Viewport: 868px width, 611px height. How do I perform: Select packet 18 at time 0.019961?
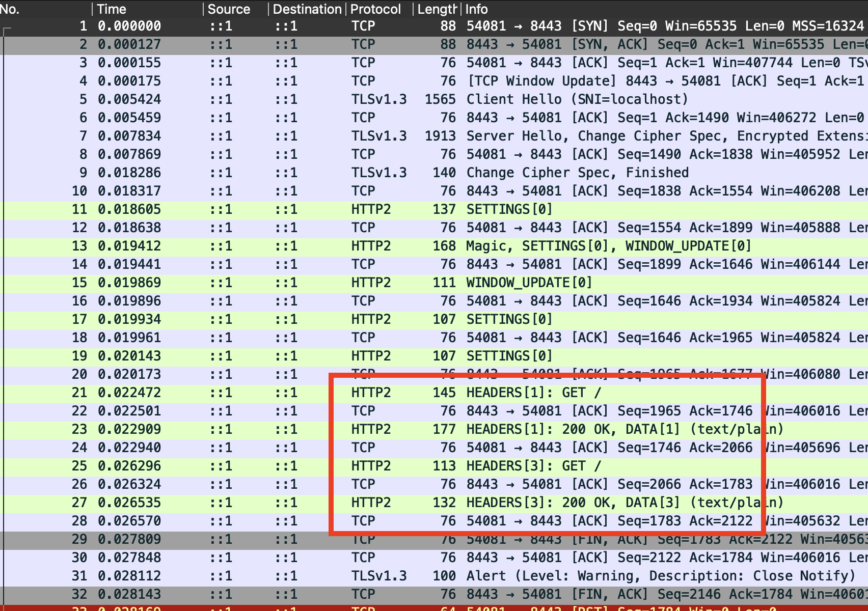tap(434, 338)
